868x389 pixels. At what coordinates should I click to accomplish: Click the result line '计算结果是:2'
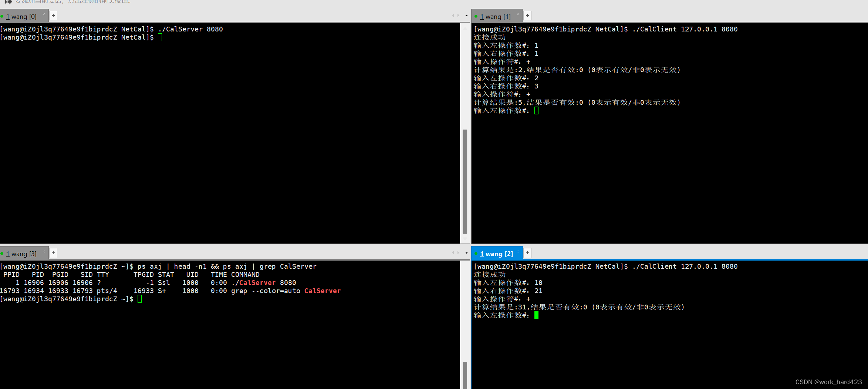coord(577,70)
